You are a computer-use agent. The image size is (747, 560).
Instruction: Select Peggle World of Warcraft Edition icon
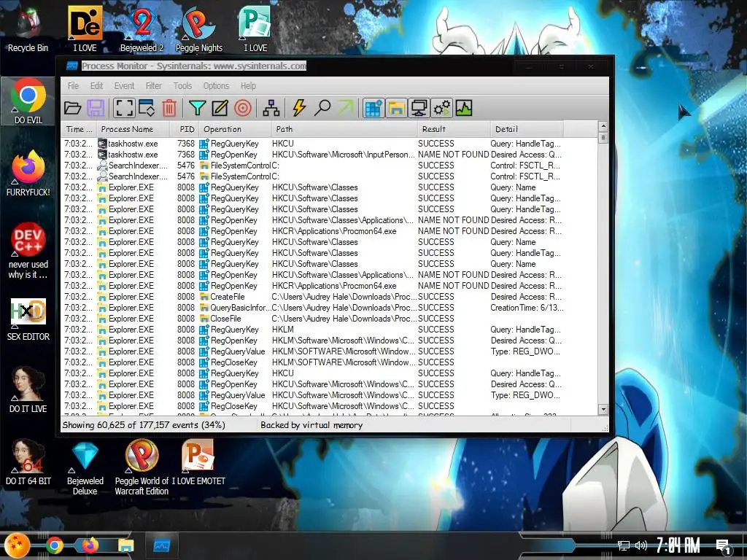142,467
